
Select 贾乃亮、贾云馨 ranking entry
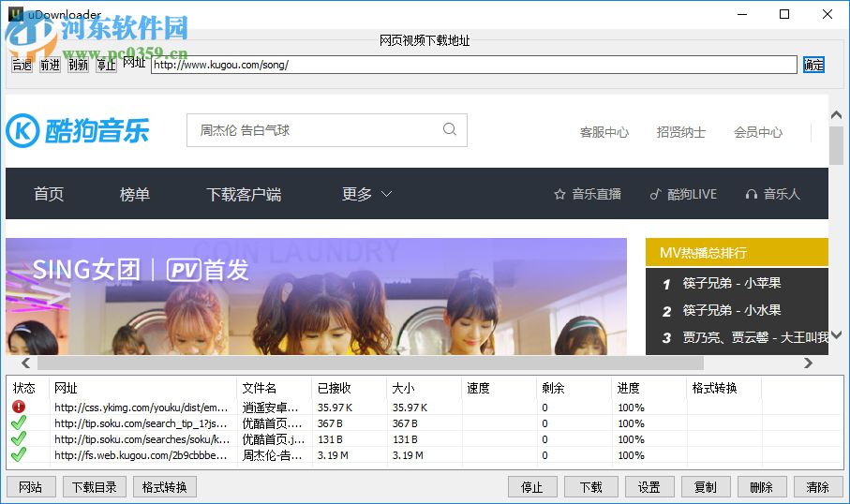coord(755,337)
